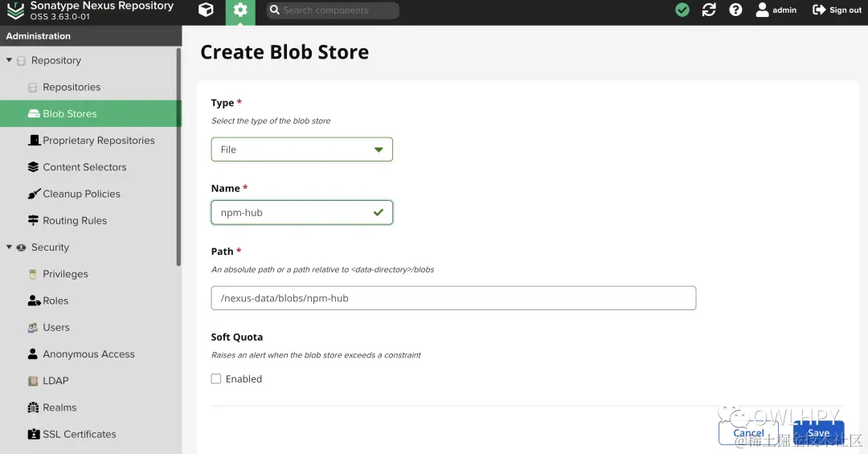Select Cleanup Policies in sidebar
The width and height of the screenshot is (868, 454).
click(81, 194)
